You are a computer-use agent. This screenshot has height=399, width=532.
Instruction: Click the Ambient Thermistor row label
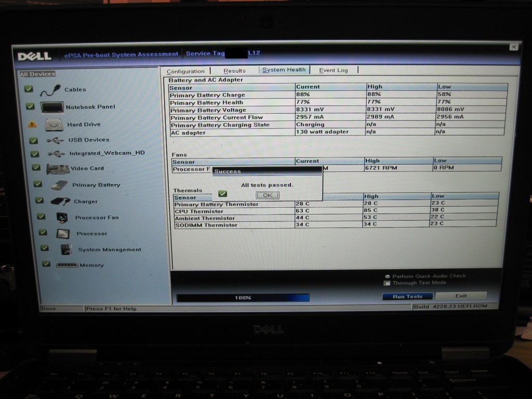[205, 219]
